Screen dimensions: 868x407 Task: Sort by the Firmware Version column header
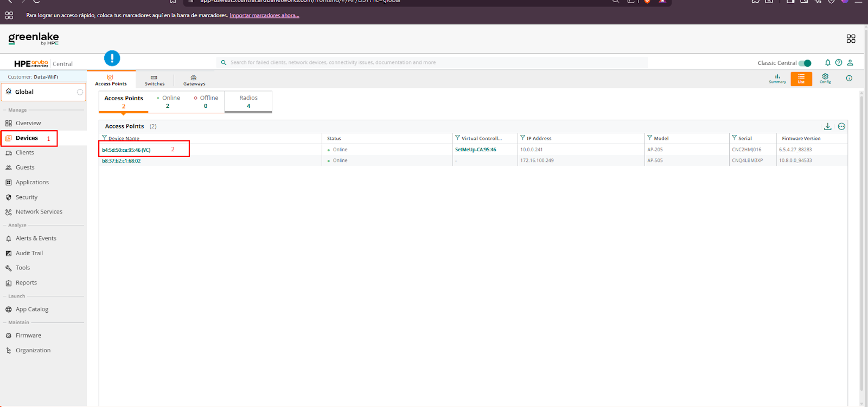pyautogui.click(x=801, y=138)
